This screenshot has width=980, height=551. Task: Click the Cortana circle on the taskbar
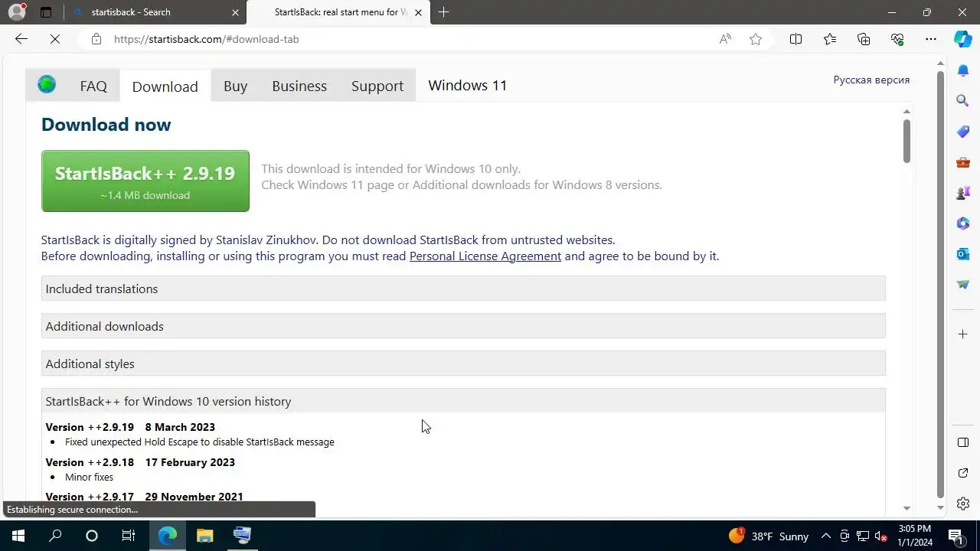pyautogui.click(x=92, y=536)
